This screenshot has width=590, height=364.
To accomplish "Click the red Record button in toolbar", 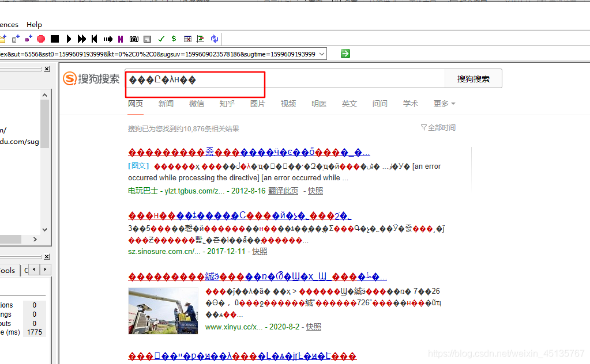I will pos(41,39).
